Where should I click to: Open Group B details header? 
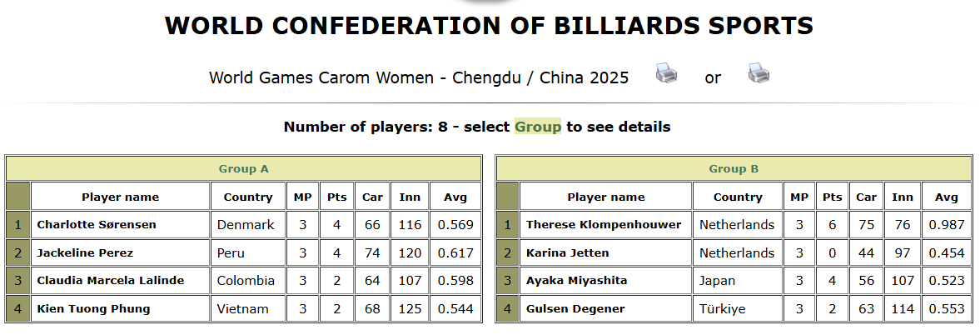coord(734,168)
